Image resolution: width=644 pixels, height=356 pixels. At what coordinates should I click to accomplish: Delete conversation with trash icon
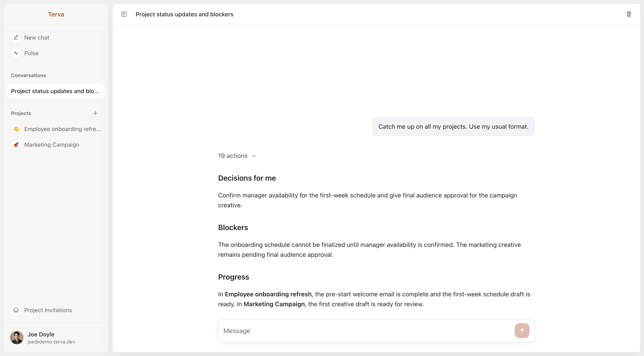629,14
